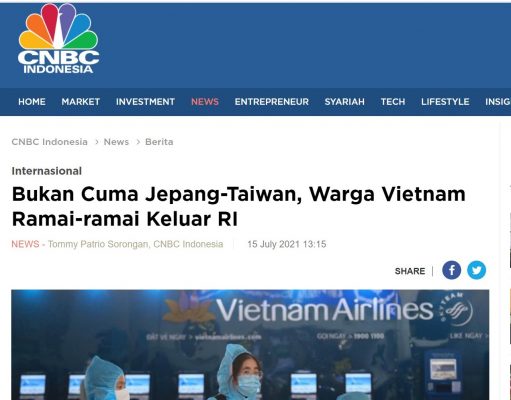
Task: Click the red NEWS tag beside author
Action: coord(25,244)
